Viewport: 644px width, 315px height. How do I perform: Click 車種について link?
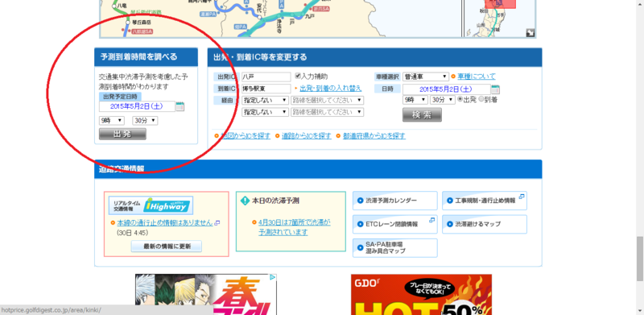point(477,77)
